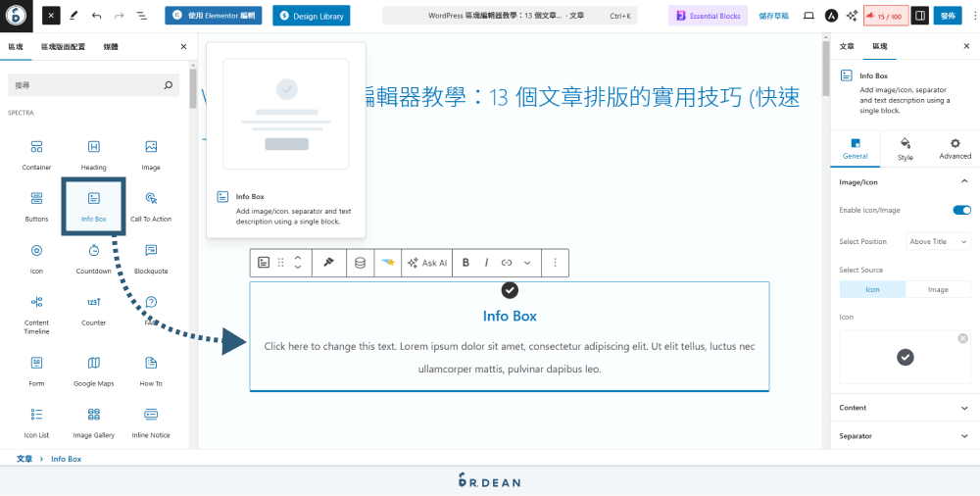Expand the Content section
The width and height of the screenshot is (980, 496).
(x=905, y=408)
